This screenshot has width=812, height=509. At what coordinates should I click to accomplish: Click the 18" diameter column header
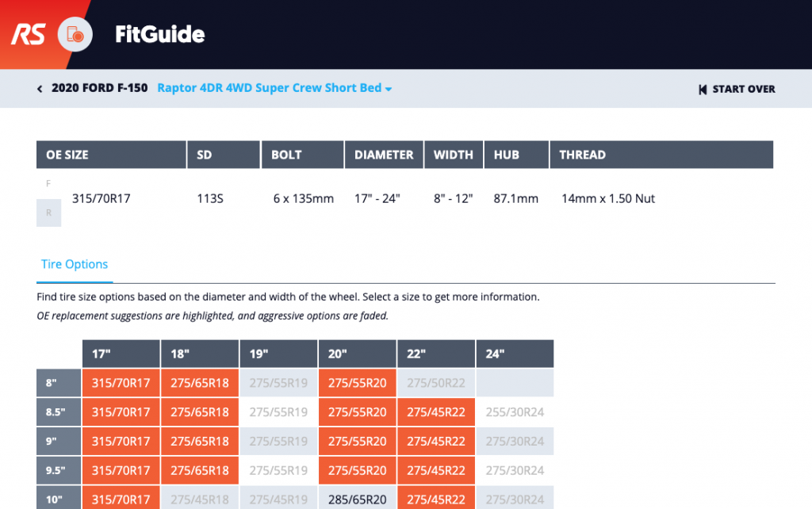pyautogui.click(x=200, y=354)
